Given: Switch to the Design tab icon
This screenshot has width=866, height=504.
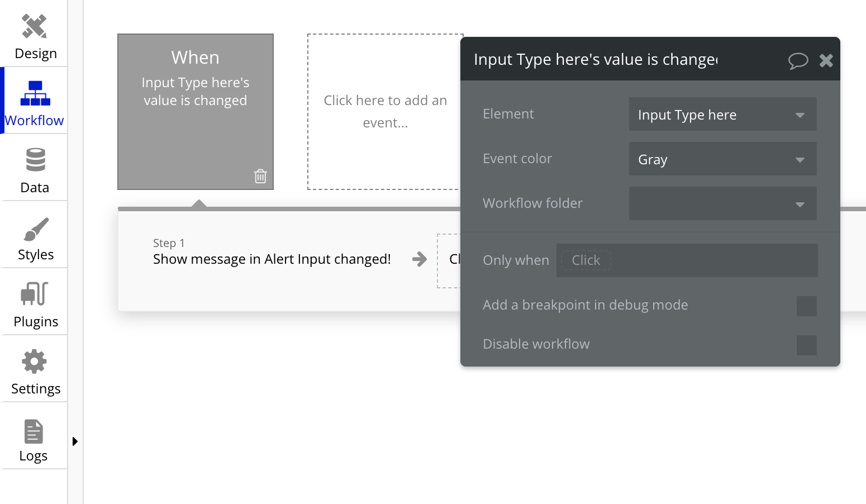Looking at the screenshot, I should [35, 35].
